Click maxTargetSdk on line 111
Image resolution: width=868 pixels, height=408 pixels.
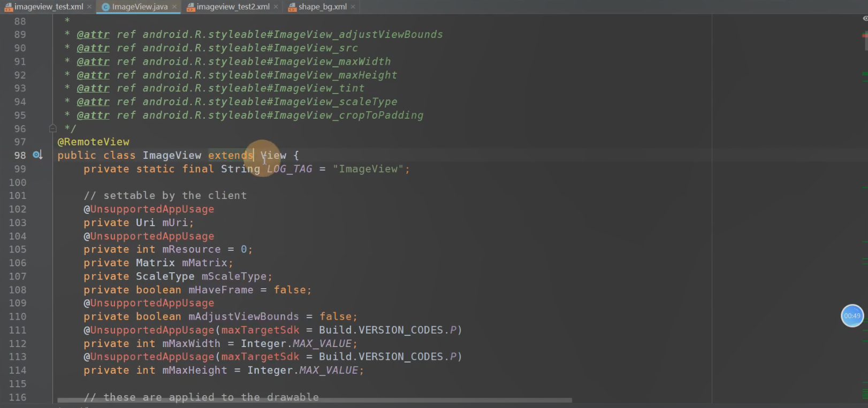click(261, 330)
